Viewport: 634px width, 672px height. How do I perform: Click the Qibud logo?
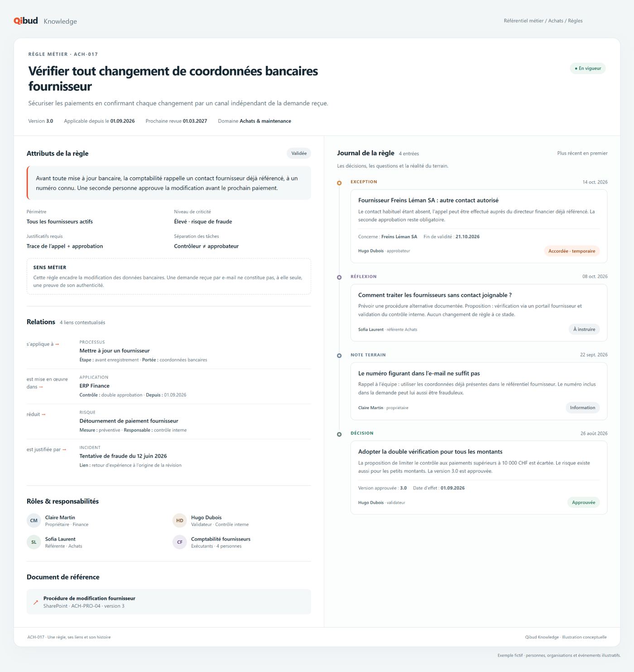26,20
